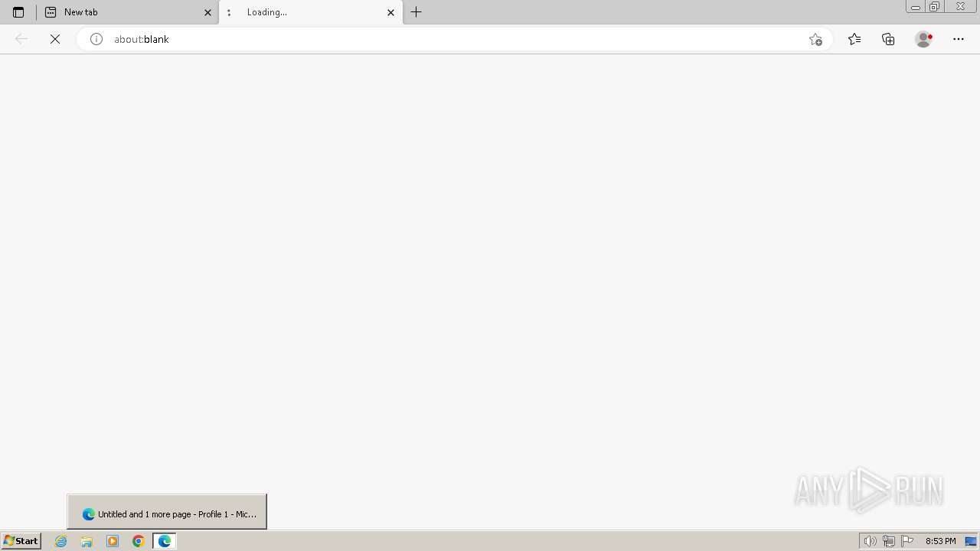Open Action Center flag icon
This screenshot has height=551, width=980.
coord(907,541)
